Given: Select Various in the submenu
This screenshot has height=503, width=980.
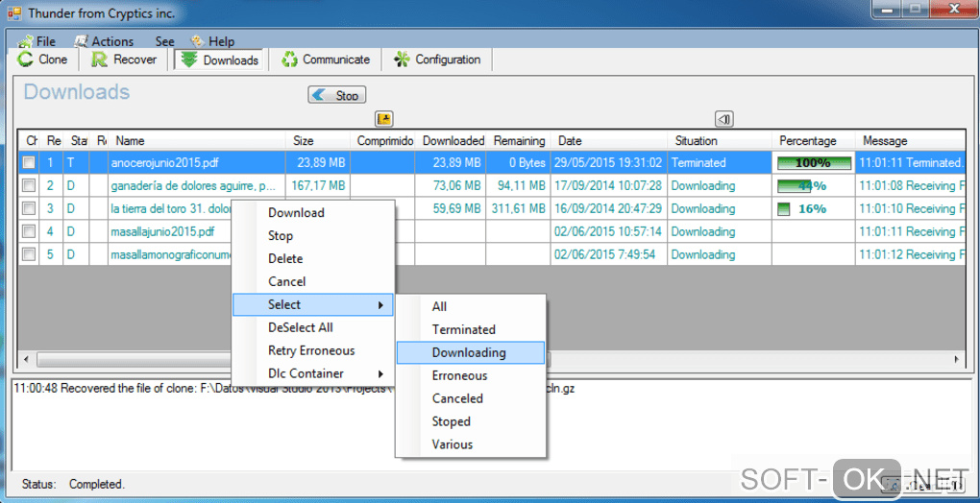Looking at the screenshot, I should tap(471, 445).
